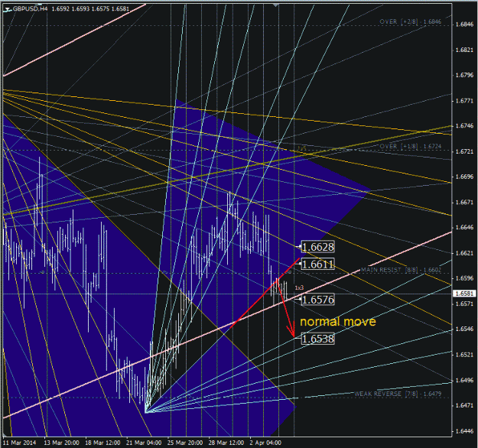Click the 1.6696 price scale value

(x=464, y=177)
